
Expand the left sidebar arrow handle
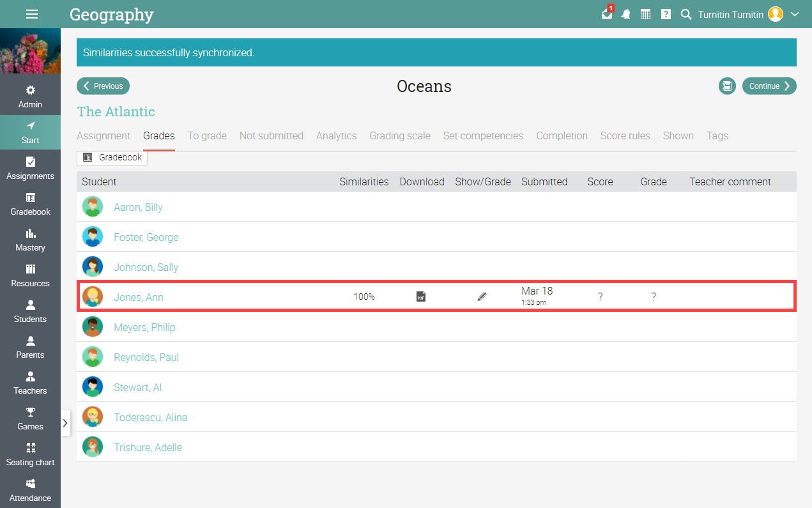pos(65,423)
